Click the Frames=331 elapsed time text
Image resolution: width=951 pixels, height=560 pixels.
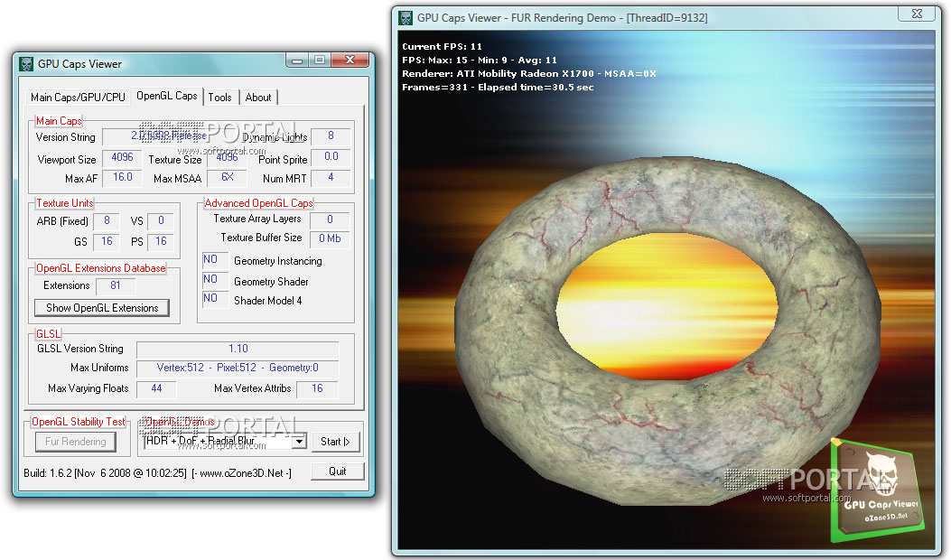pos(498,88)
